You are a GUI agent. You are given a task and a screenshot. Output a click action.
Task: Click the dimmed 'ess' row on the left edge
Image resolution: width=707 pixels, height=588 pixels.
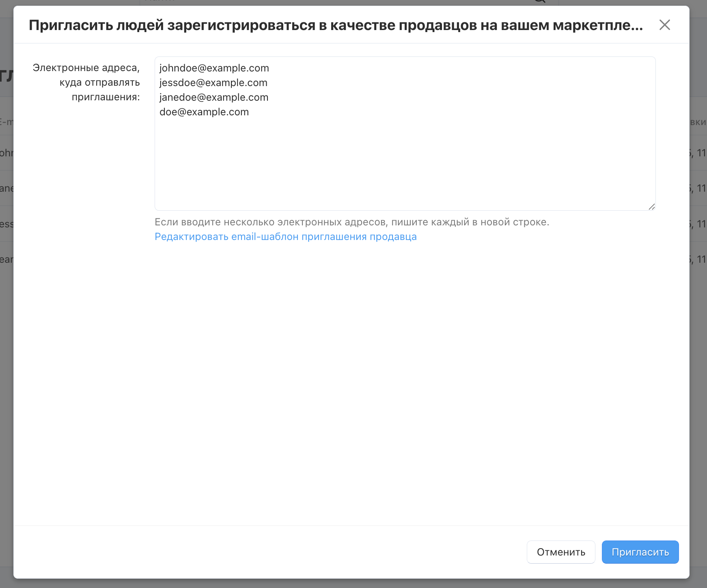6,224
